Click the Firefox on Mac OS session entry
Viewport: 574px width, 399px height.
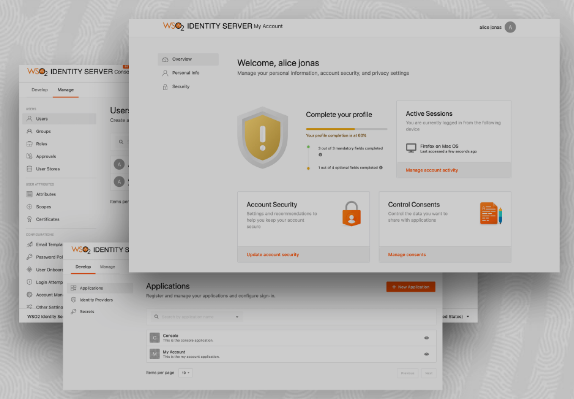point(441,148)
